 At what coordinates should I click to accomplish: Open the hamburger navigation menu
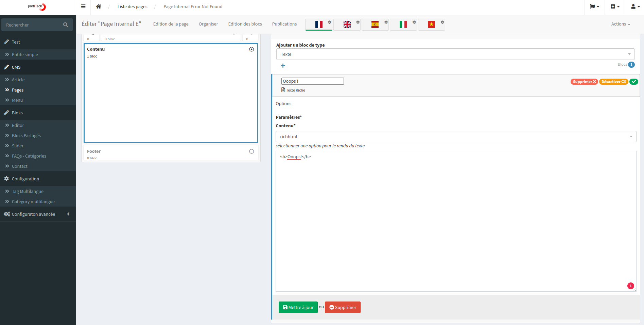[83, 6]
